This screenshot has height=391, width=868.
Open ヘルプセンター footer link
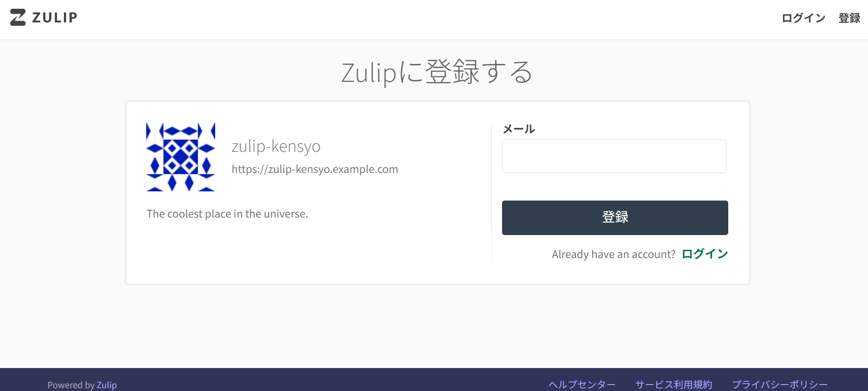[x=582, y=385]
